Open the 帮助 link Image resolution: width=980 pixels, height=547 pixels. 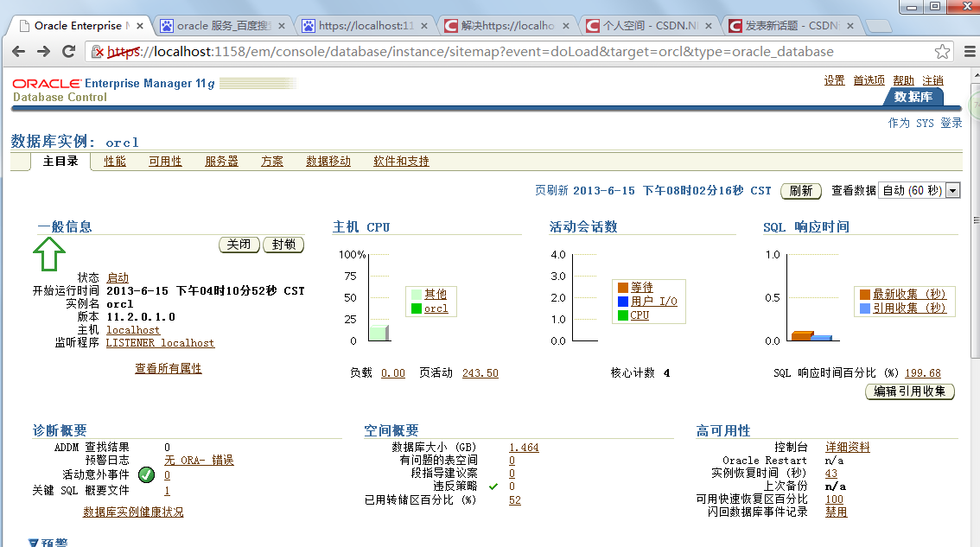tap(904, 80)
